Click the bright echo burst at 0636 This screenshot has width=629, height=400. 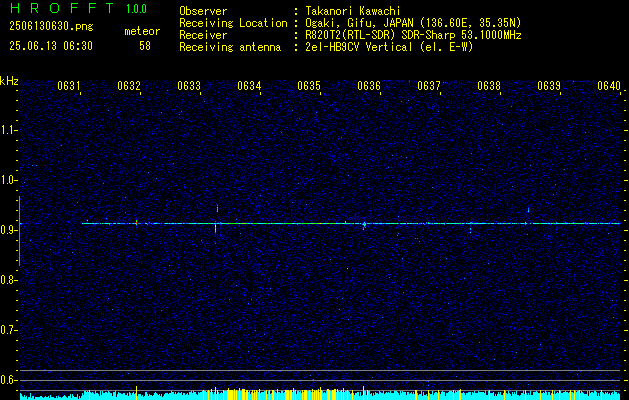click(364, 225)
